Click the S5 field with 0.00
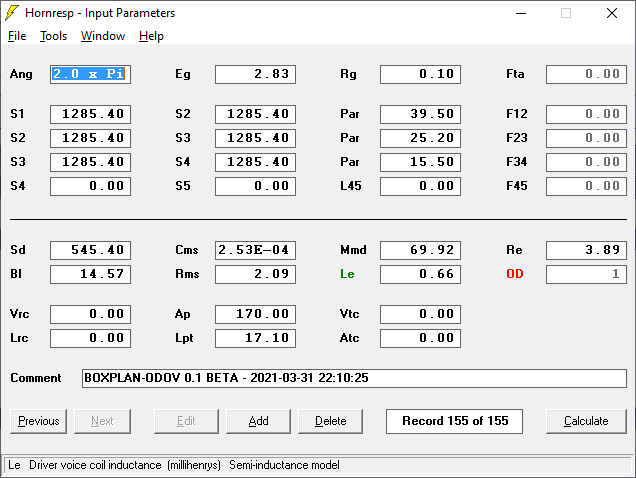 256,186
